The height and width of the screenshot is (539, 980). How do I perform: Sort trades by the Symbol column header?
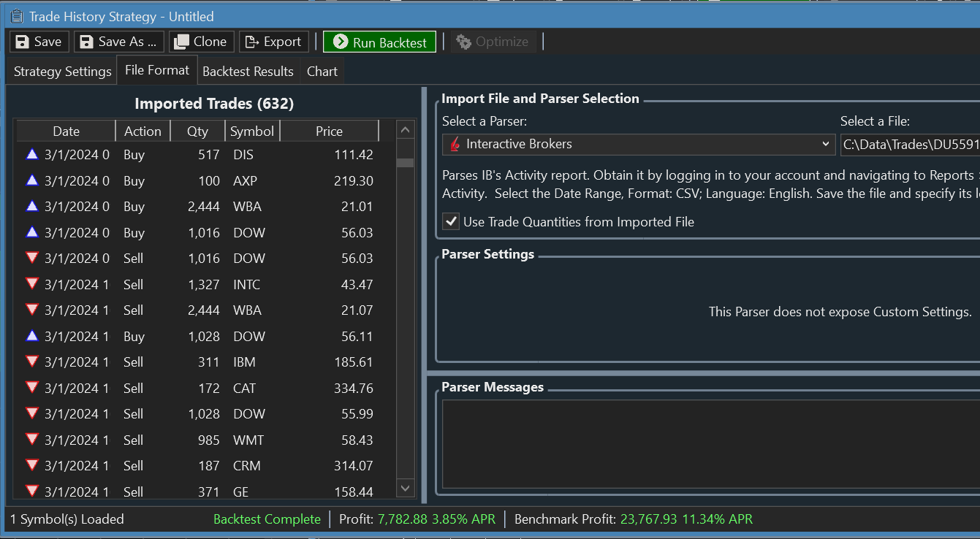coord(252,131)
